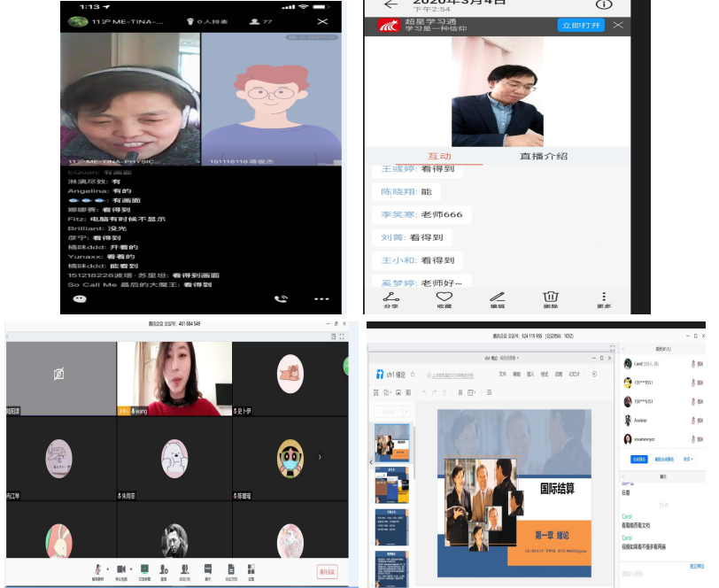This screenshot has width=719, height=588.
Task: Open the 更多 three-dot menu icon
Action: (604, 298)
